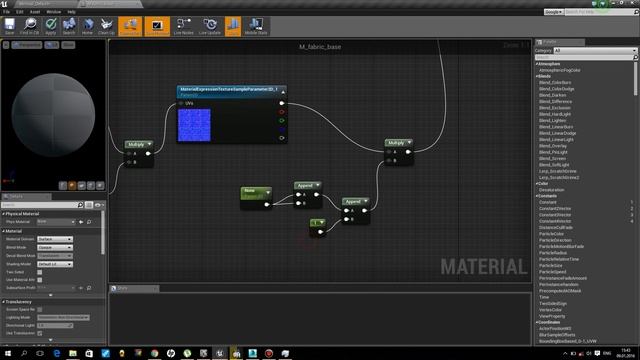Browse to Phys Material asset magnifier
640x360 pixels.
pyautogui.click(x=89, y=222)
